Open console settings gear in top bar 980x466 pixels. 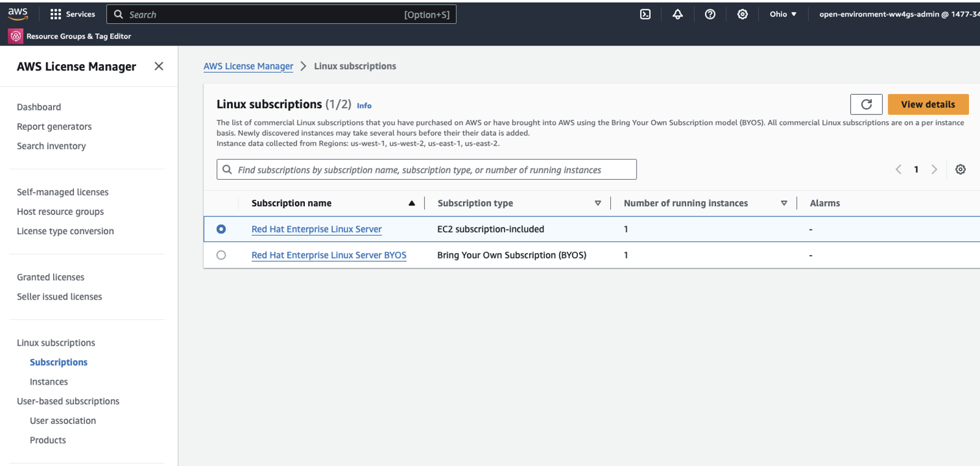click(x=742, y=14)
